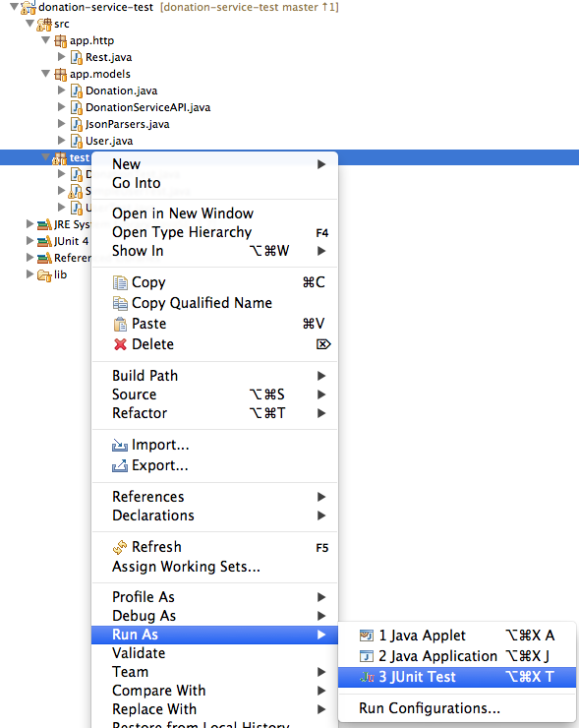Collapse the src folder triangle
This screenshot has height=728, width=579.
29,23
